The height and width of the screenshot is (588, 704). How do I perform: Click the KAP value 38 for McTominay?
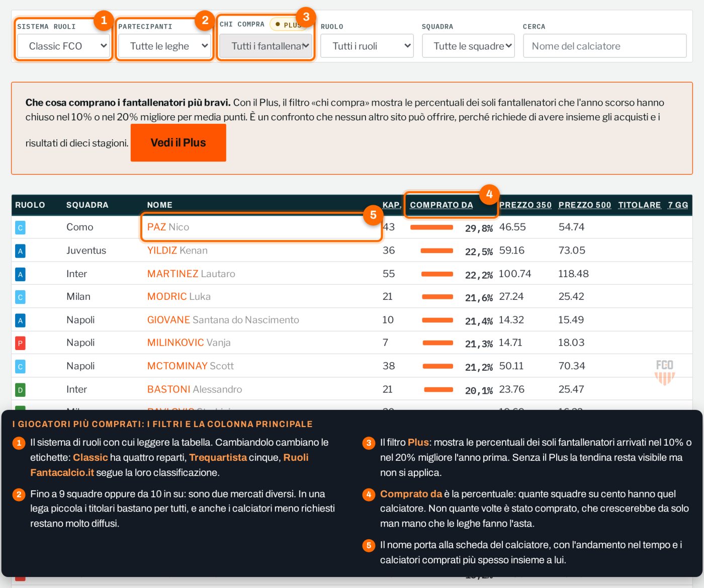coord(389,366)
